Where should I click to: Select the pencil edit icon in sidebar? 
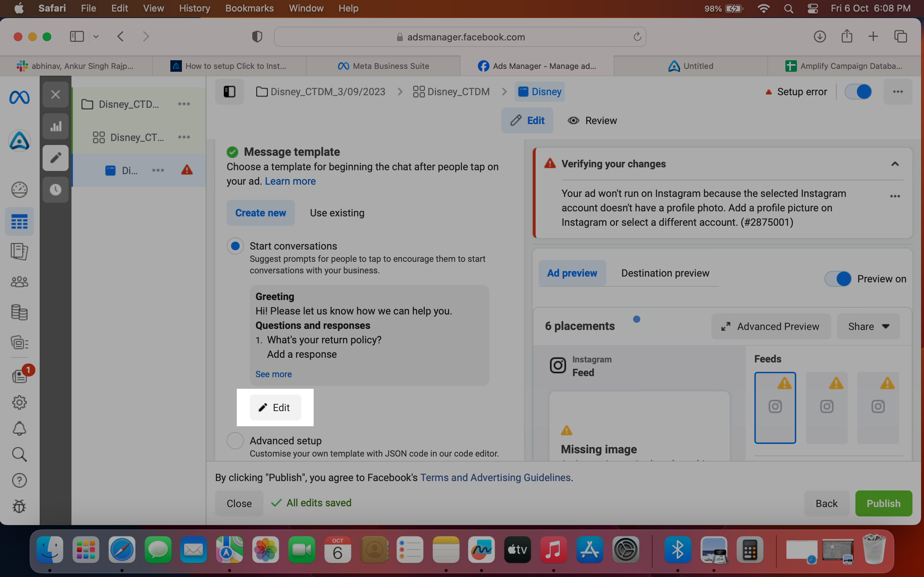point(56,158)
